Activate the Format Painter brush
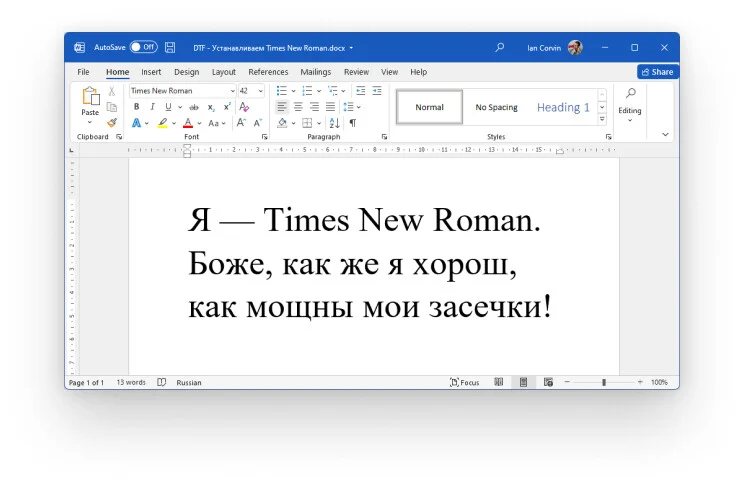This screenshot has height=486, width=744. [x=112, y=123]
